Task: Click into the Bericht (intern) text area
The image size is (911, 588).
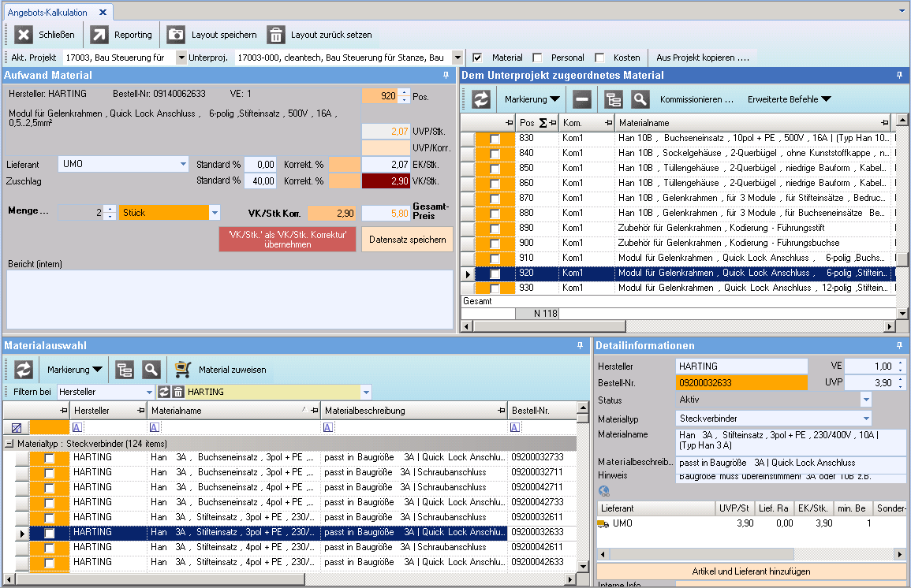Action: point(230,298)
